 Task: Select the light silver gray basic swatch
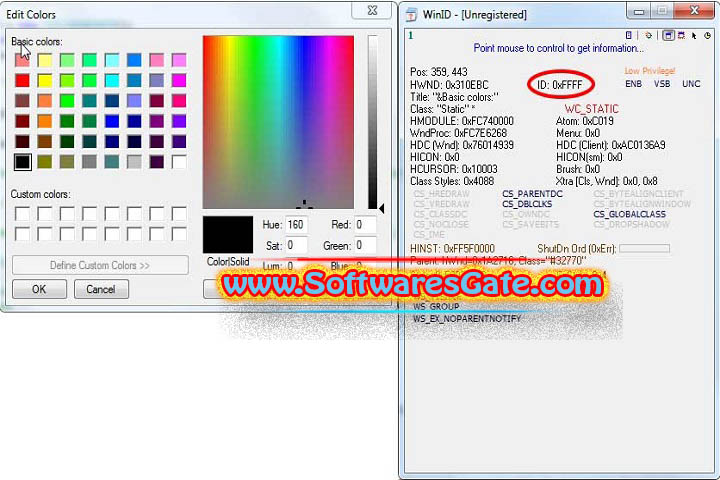click(x=134, y=162)
